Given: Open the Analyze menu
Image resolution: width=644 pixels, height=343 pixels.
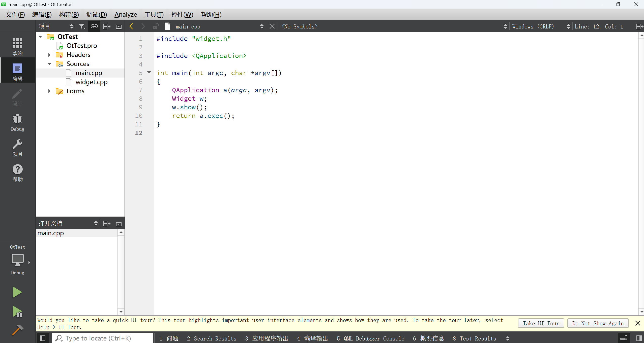Looking at the screenshot, I should click(126, 15).
